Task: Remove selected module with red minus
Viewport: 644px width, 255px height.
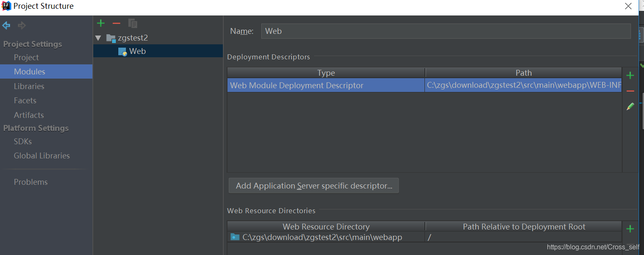Action: pyautogui.click(x=116, y=23)
